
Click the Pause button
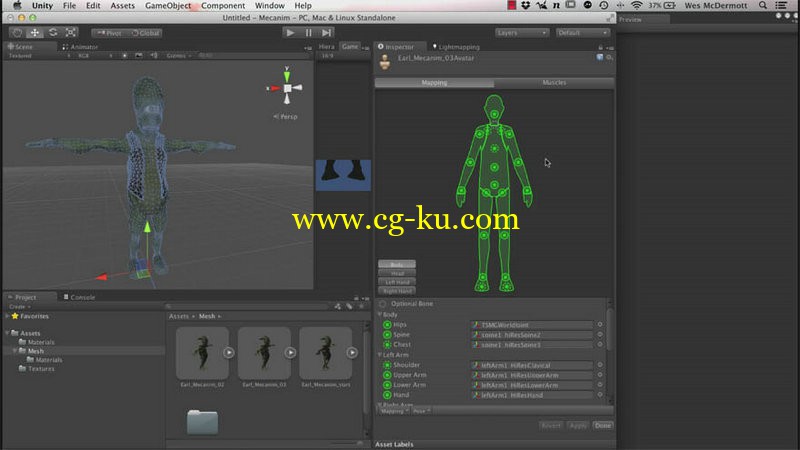(308, 33)
